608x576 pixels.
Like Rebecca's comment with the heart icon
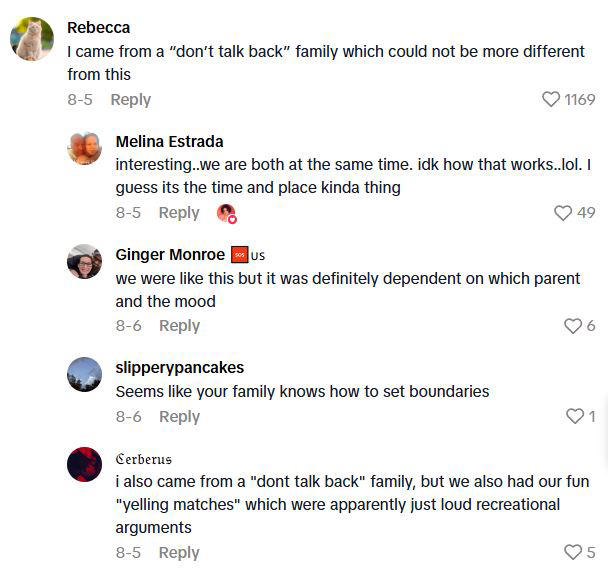551,99
